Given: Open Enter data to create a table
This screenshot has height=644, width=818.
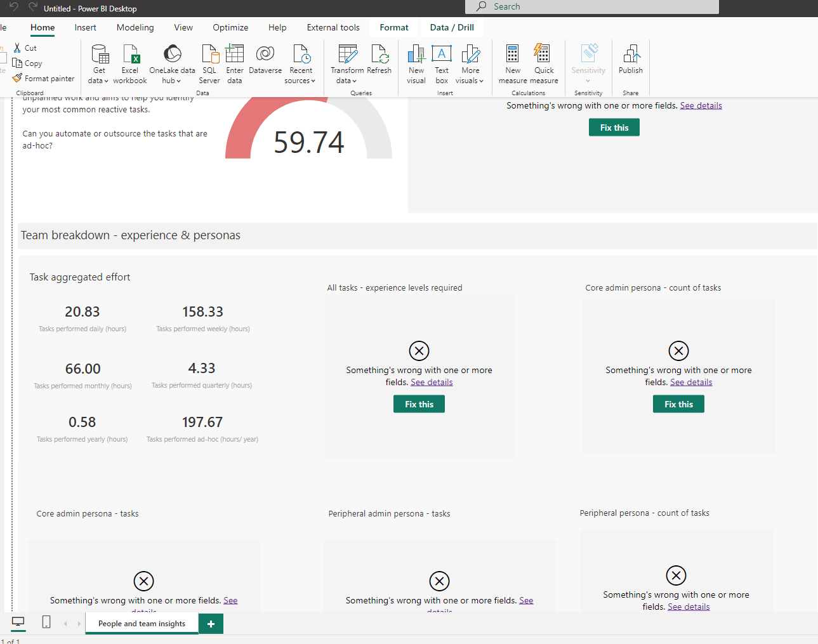Looking at the screenshot, I should coord(234,63).
